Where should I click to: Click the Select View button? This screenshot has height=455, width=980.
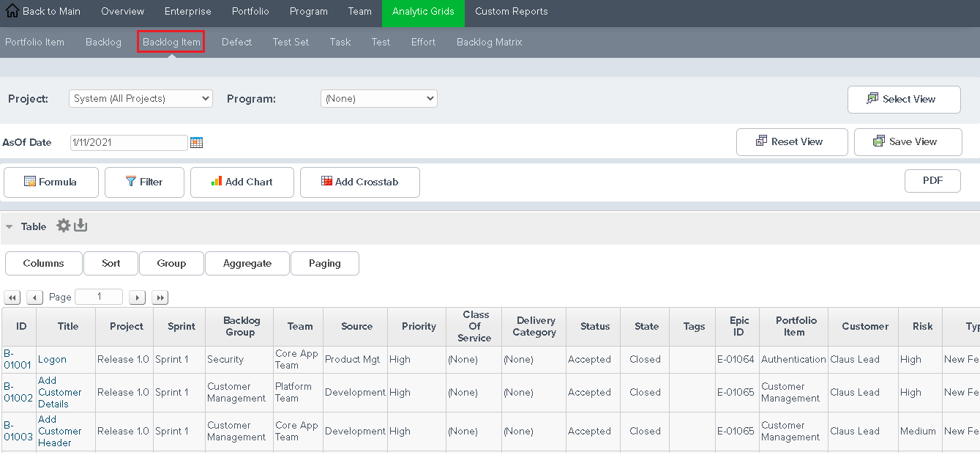coord(904,100)
